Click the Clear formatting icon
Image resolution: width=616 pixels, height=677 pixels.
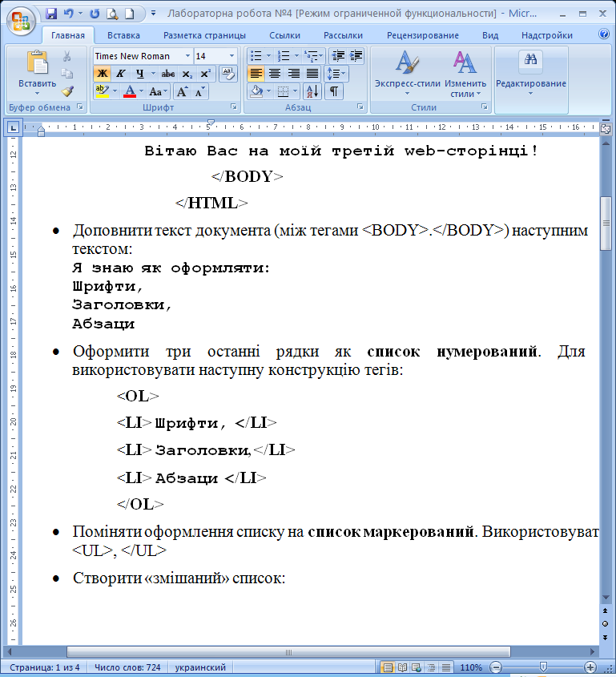coord(227,74)
